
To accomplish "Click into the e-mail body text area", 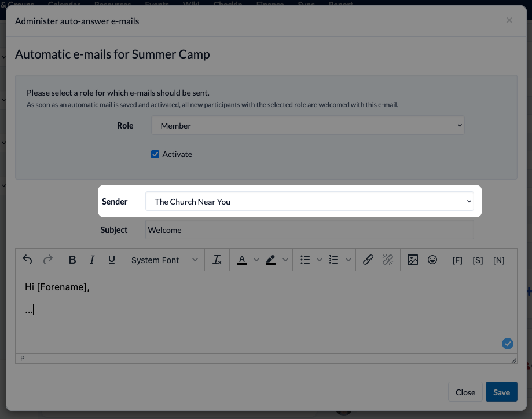I will tap(266, 312).
